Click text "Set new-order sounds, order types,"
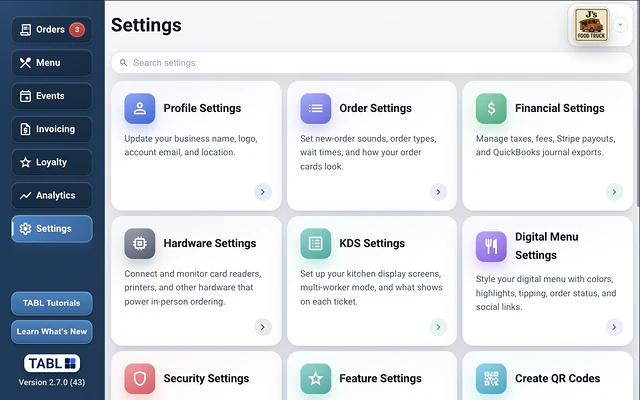640x400 pixels. click(x=368, y=139)
